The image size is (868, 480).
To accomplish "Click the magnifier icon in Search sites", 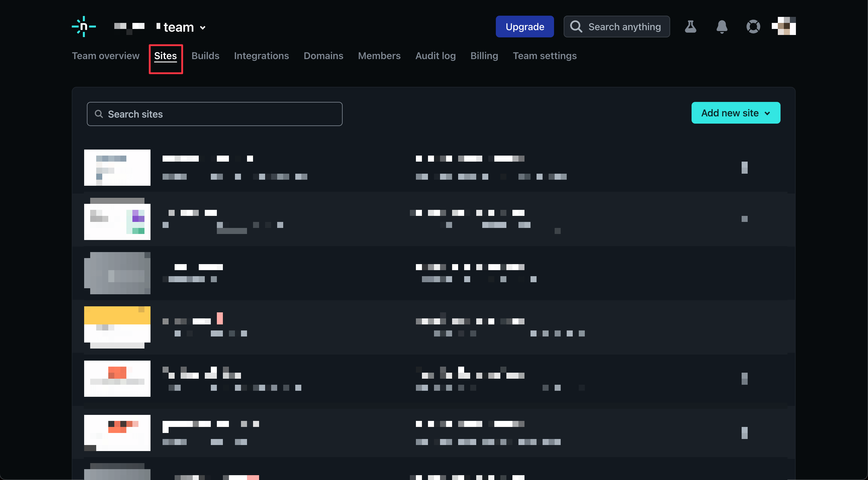I will [x=99, y=114].
